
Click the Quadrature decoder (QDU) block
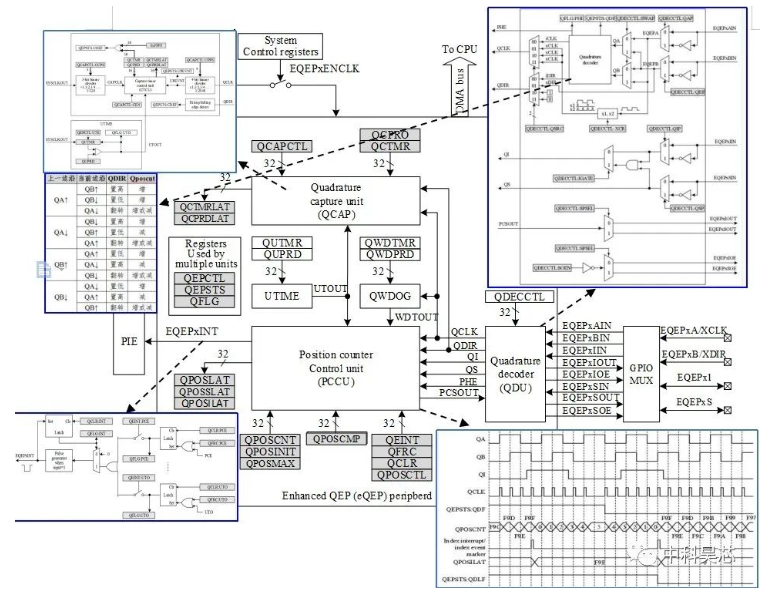point(516,374)
